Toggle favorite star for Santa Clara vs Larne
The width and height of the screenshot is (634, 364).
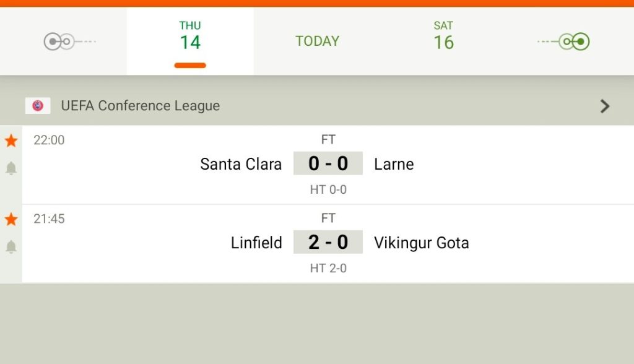click(11, 141)
